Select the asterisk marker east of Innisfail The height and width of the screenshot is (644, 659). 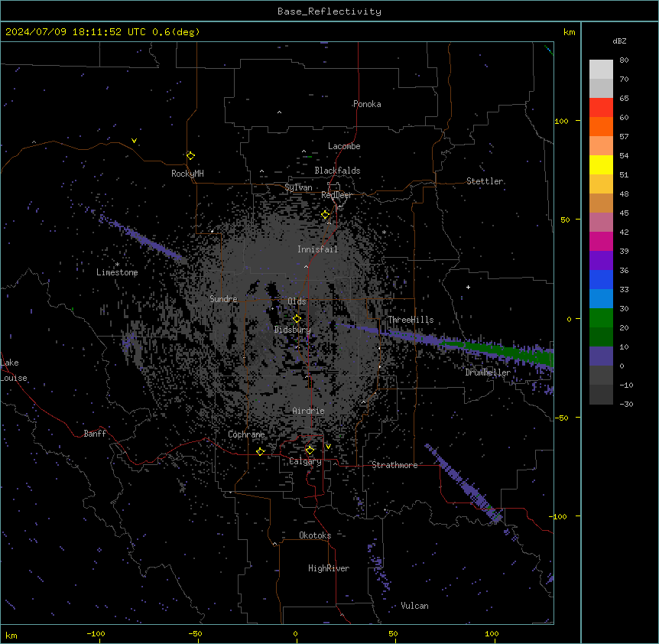pyautogui.click(x=384, y=232)
